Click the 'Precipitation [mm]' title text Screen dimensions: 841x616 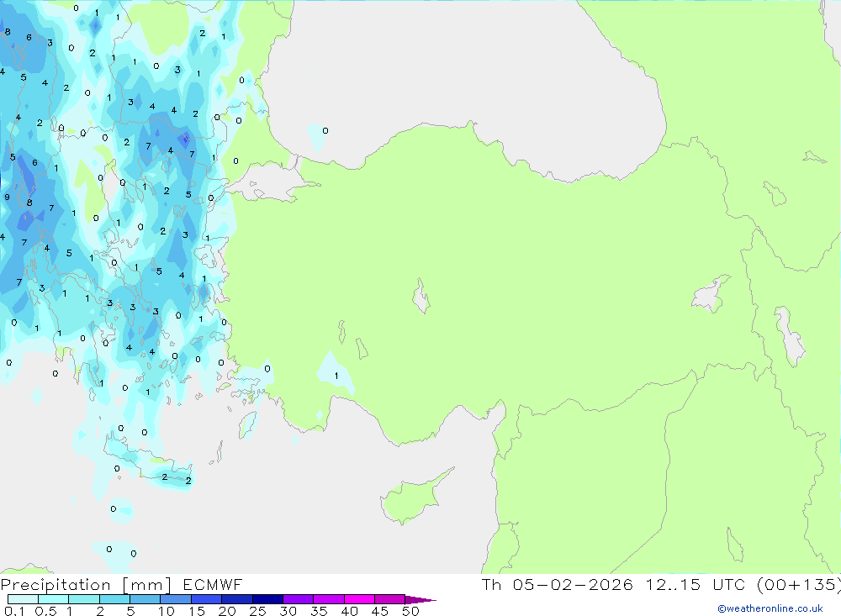pyautogui.click(x=86, y=585)
